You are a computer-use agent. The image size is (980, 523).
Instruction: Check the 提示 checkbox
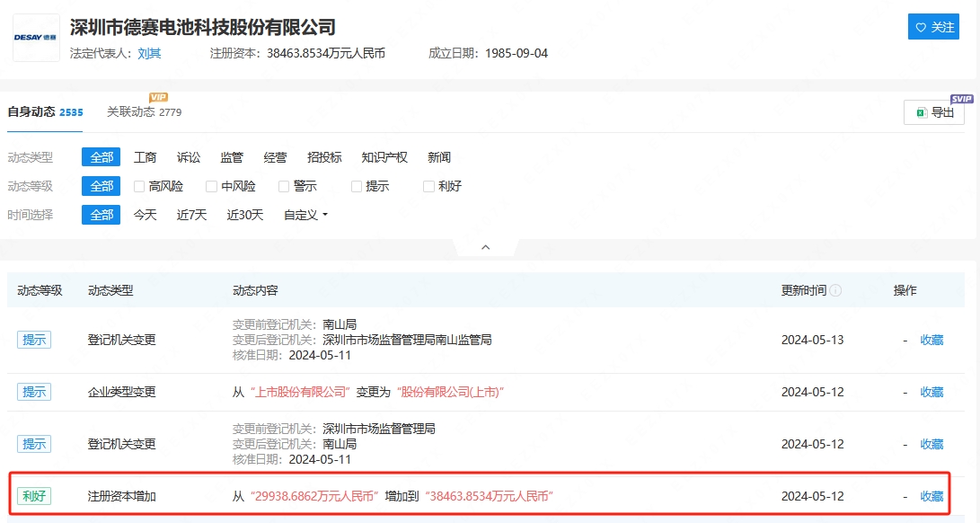[x=357, y=186]
